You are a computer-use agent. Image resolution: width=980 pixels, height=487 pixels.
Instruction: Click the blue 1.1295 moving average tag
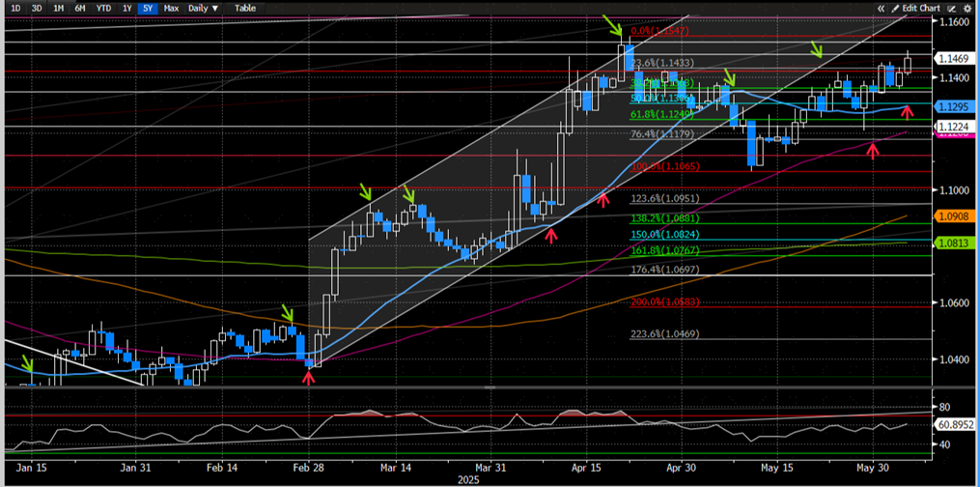953,107
